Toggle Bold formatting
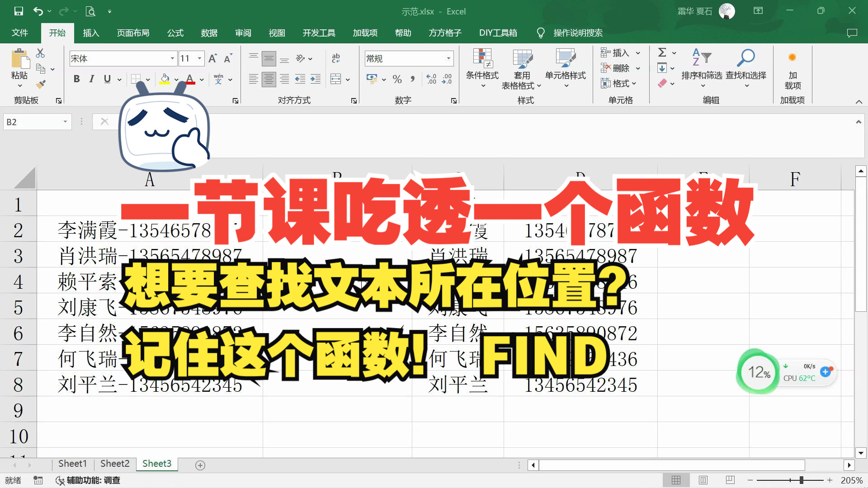The height and width of the screenshot is (488, 868). pos(76,79)
